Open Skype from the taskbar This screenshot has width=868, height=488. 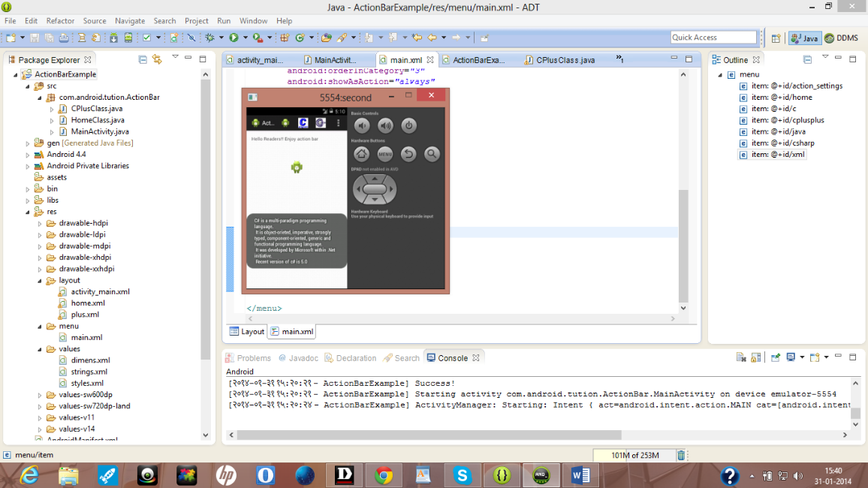(x=463, y=475)
